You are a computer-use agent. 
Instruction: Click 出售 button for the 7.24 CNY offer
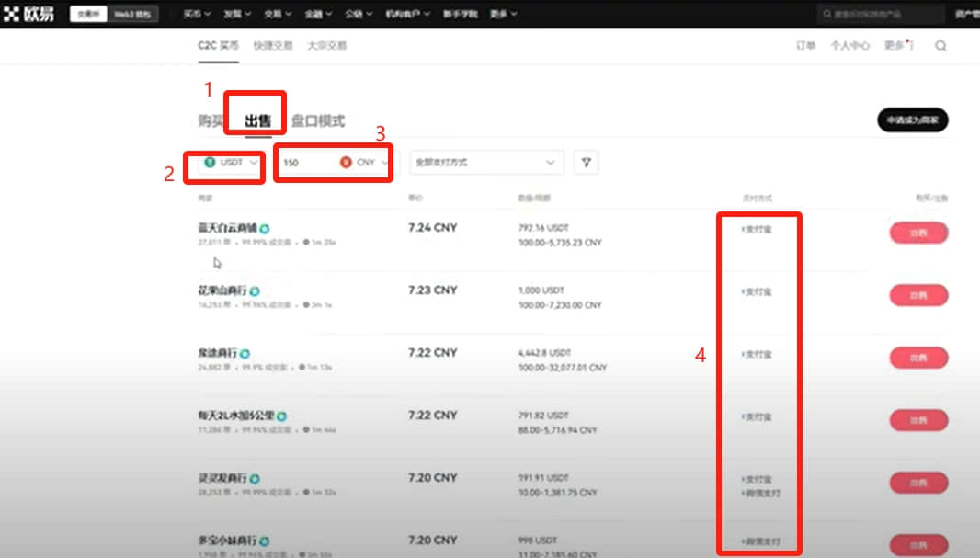pos(918,233)
